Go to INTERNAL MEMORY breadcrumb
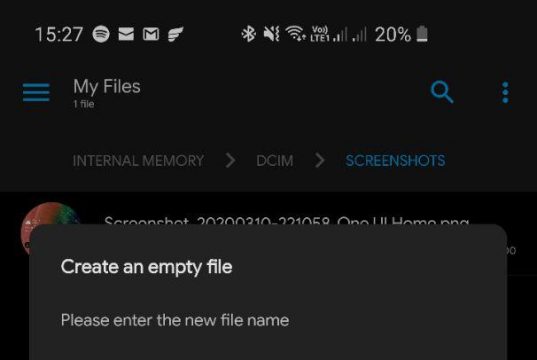This screenshot has width=537, height=360. (138, 161)
